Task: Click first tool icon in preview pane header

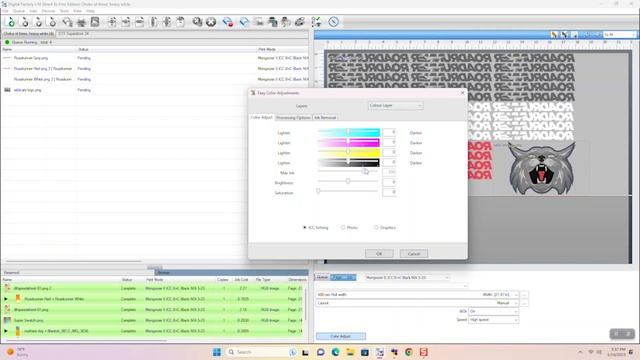Action: pyautogui.click(x=554, y=35)
